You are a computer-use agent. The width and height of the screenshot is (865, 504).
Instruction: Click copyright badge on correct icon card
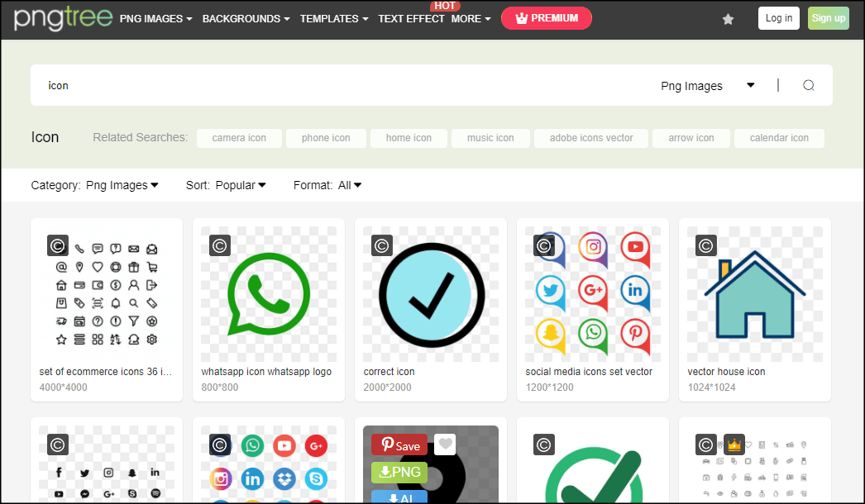click(382, 245)
